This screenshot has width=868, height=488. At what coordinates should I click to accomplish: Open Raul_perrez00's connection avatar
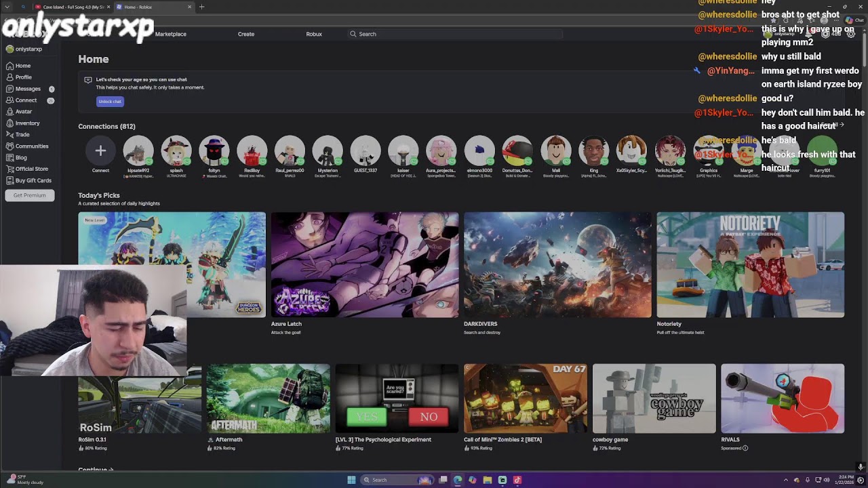(290, 151)
